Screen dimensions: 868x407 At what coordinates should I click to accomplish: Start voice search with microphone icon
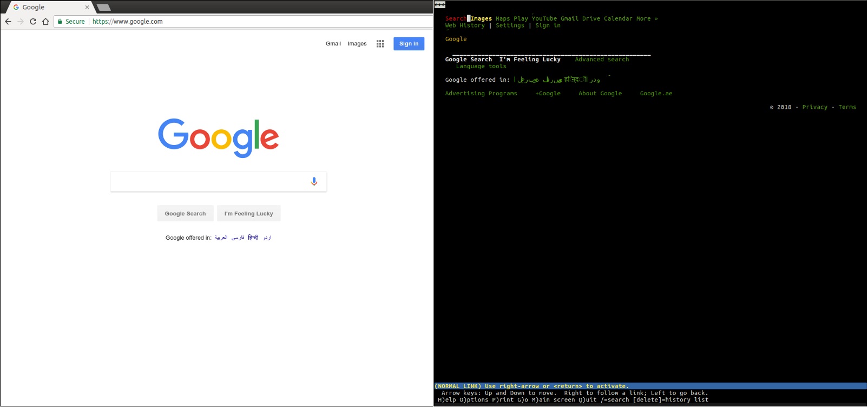point(314,181)
